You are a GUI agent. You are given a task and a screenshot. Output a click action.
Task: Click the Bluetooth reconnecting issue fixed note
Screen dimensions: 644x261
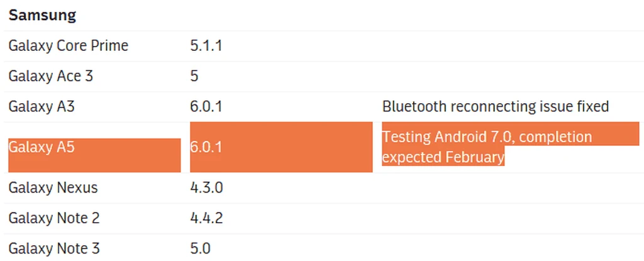tap(496, 107)
